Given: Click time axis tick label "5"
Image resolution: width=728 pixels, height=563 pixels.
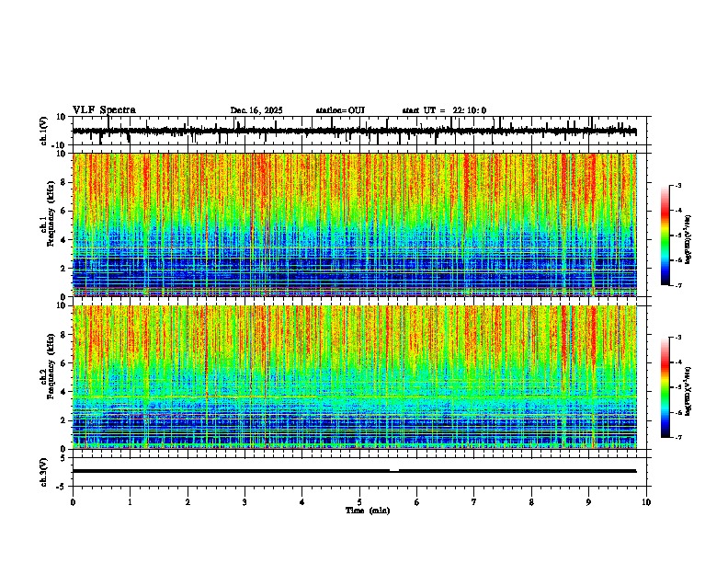Looking at the screenshot, I should coord(359,502).
